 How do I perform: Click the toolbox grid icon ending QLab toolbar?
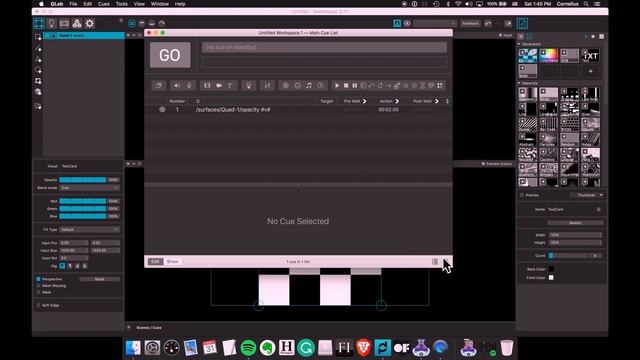point(440,85)
